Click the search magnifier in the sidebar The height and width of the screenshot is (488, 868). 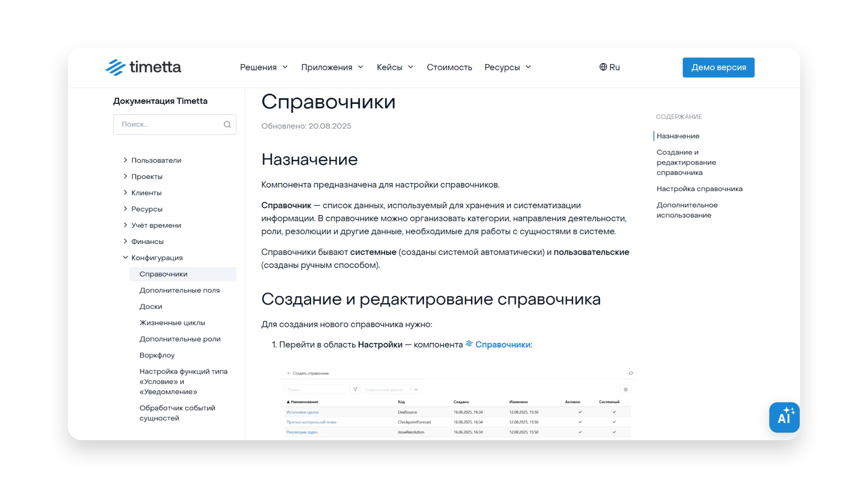coord(226,124)
